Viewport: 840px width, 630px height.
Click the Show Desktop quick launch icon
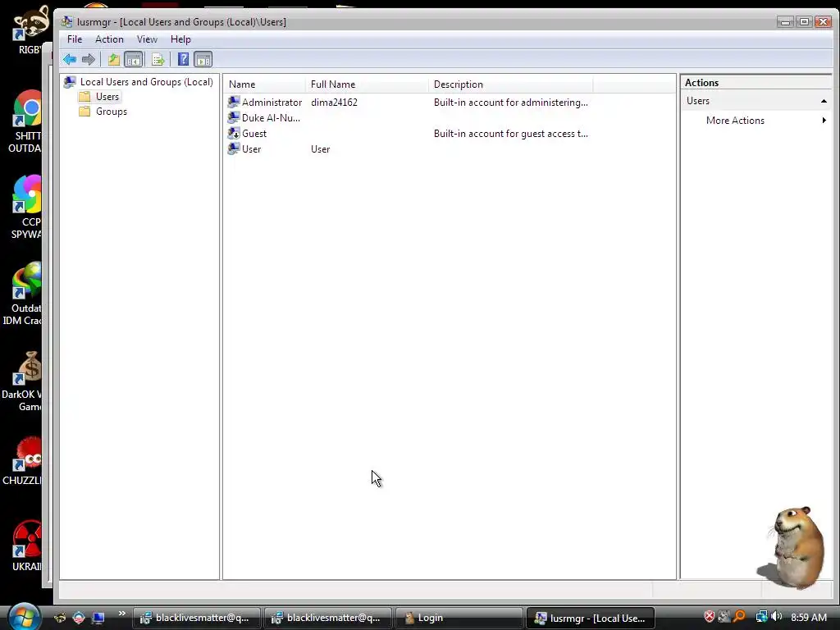click(x=98, y=618)
